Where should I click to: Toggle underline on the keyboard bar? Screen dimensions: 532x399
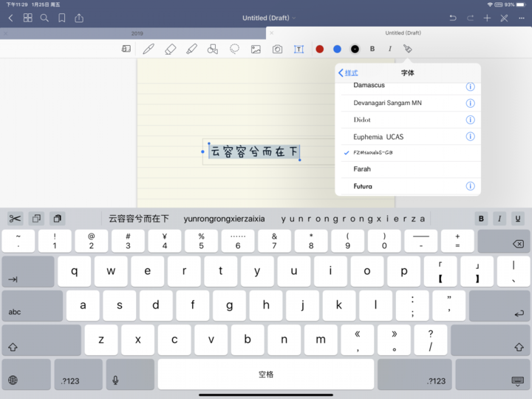[x=518, y=219]
